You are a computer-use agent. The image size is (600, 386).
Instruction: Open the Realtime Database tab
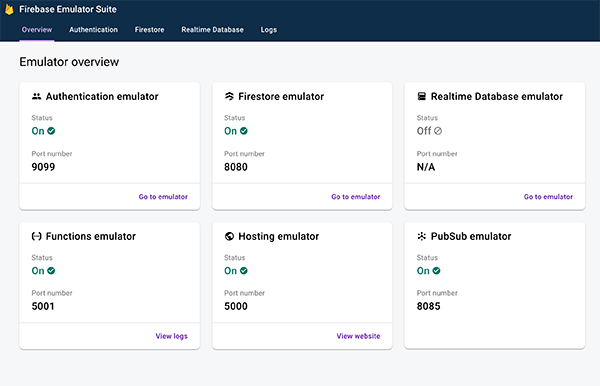[212, 30]
